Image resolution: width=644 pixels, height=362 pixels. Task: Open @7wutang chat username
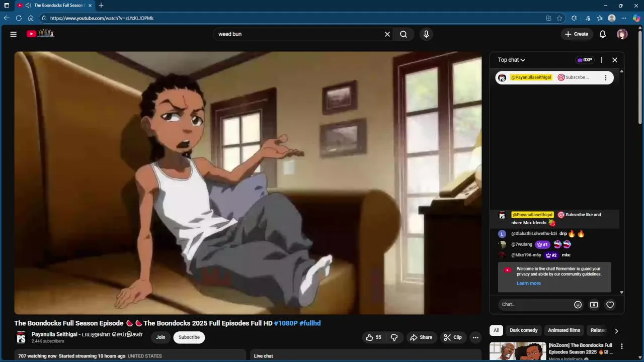pos(522,244)
